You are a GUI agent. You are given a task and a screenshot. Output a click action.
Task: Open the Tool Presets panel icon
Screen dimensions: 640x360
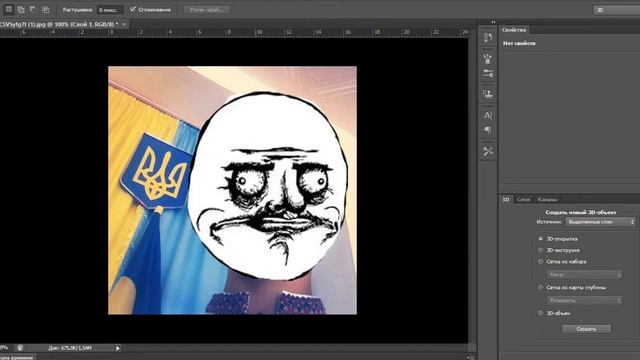coord(488,151)
